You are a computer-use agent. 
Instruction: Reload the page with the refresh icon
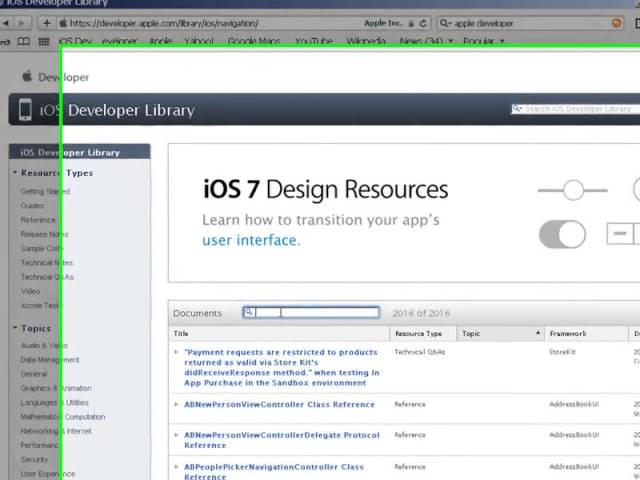[x=423, y=23]
